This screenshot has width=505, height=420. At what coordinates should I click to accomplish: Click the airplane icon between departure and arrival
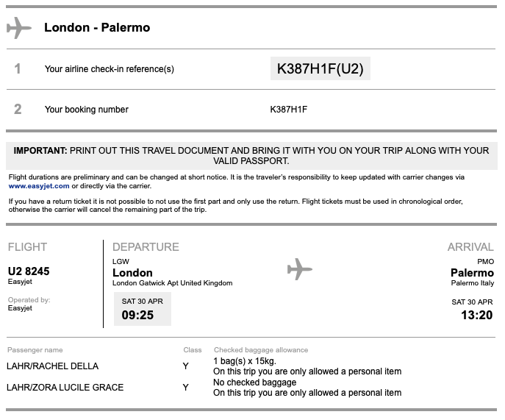tap(299, 269)
